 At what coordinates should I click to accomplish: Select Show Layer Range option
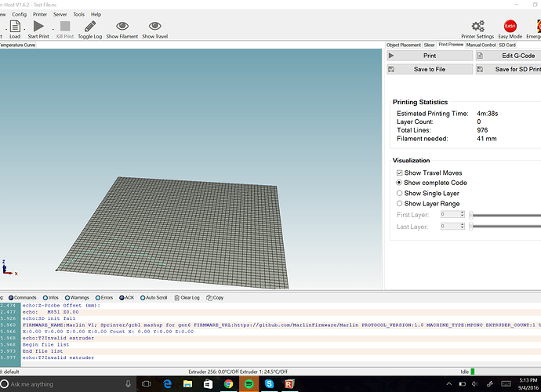pos(399,204)
